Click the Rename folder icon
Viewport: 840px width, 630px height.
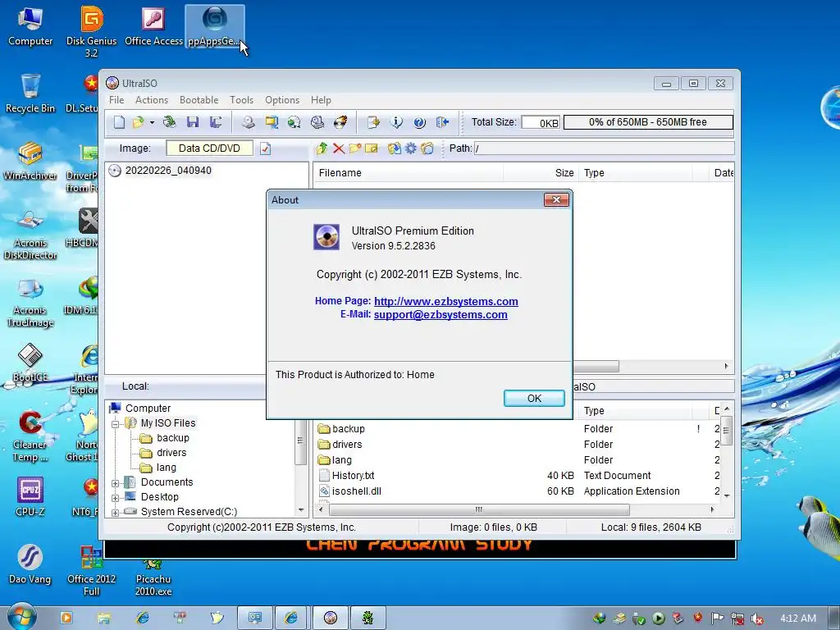[x=372, y=148]
